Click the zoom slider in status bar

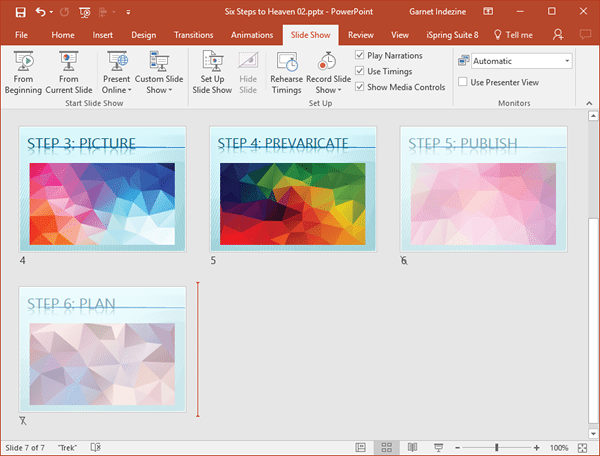click(x=496, y=447)
